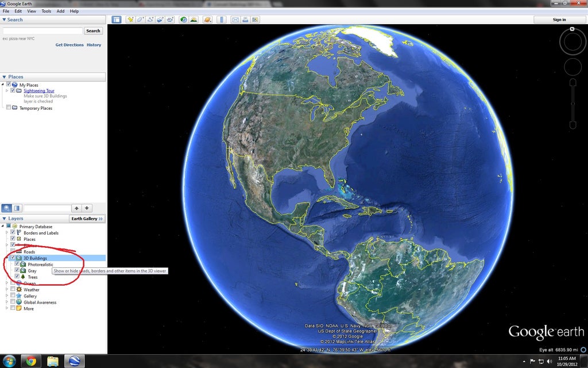Click the Print icon in toolbar
The width and height of the screenshot is (588, 368).
pos(245,20)
